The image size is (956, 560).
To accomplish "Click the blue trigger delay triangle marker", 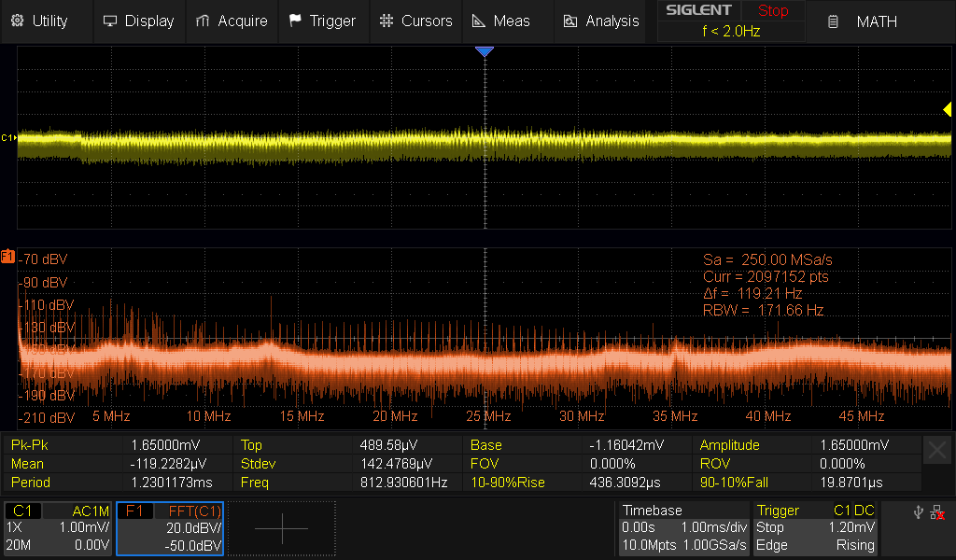I will [x=484, y=52].
